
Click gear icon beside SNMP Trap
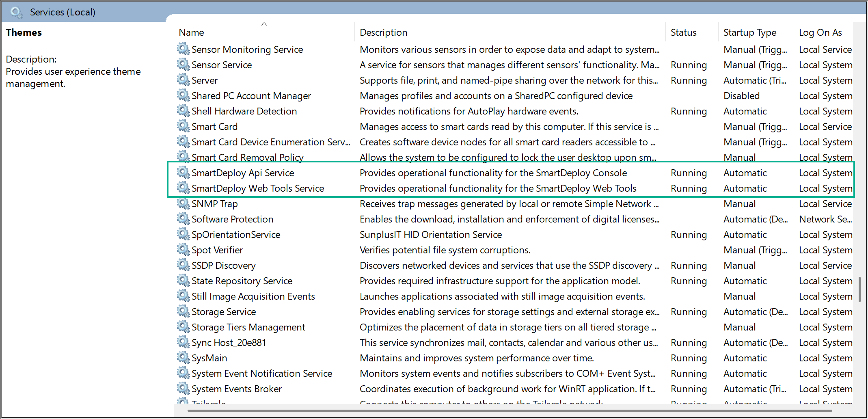(x=184, y=203)
